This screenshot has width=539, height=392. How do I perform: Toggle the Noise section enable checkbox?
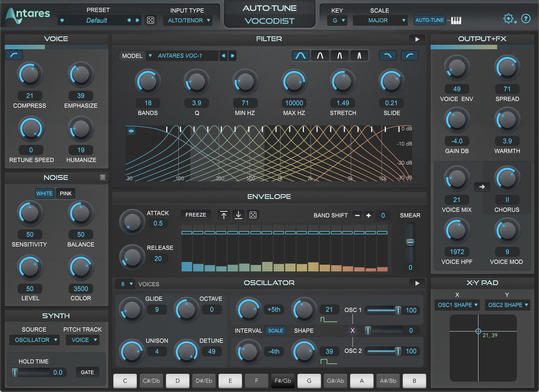pos(103,178)
